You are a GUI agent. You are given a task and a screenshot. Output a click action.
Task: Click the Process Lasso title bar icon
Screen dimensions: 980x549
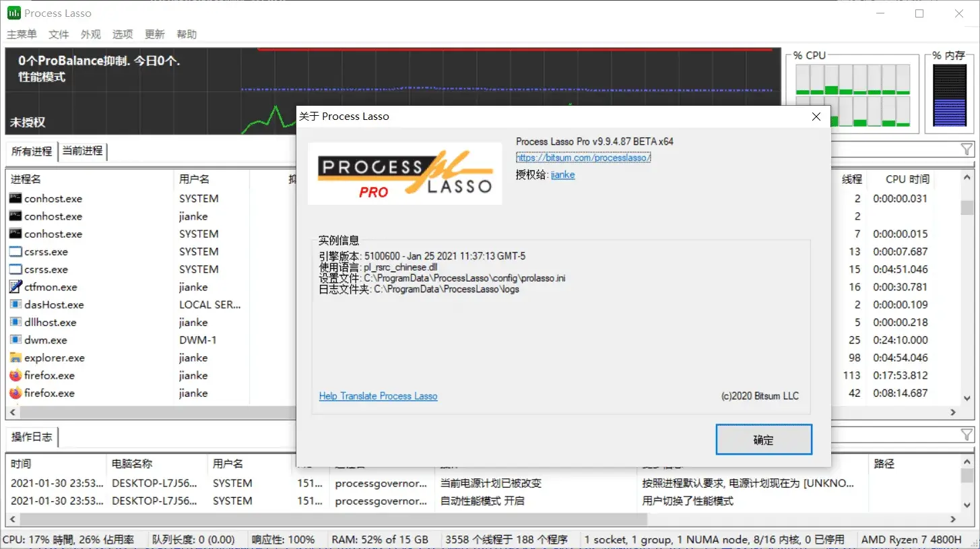[x=13, y=13]
